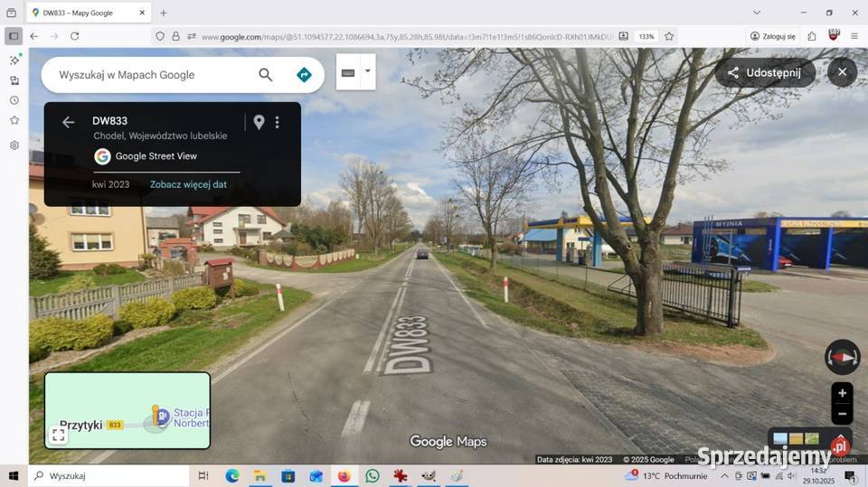This screenshot has width=868, height=487.
Task: Open sidebar settings gear icon
Action: [x=14, y=145]
